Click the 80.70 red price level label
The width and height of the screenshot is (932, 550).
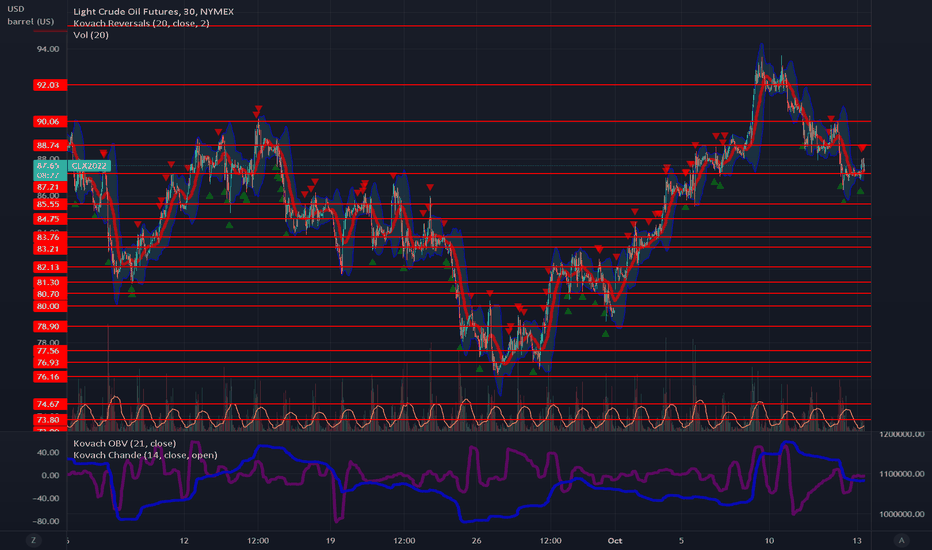pyautogui.click(x=50, y=294)
